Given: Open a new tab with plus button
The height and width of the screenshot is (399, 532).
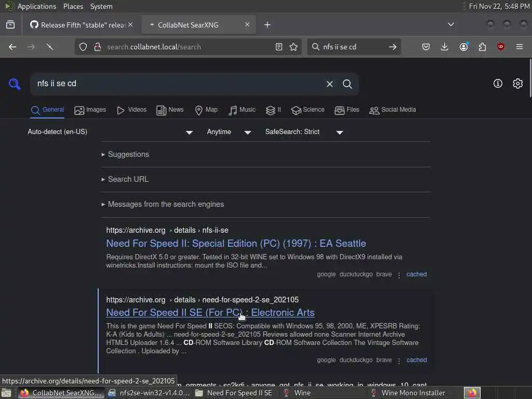Looking at the screenshot, I should [x=268, y=25].
